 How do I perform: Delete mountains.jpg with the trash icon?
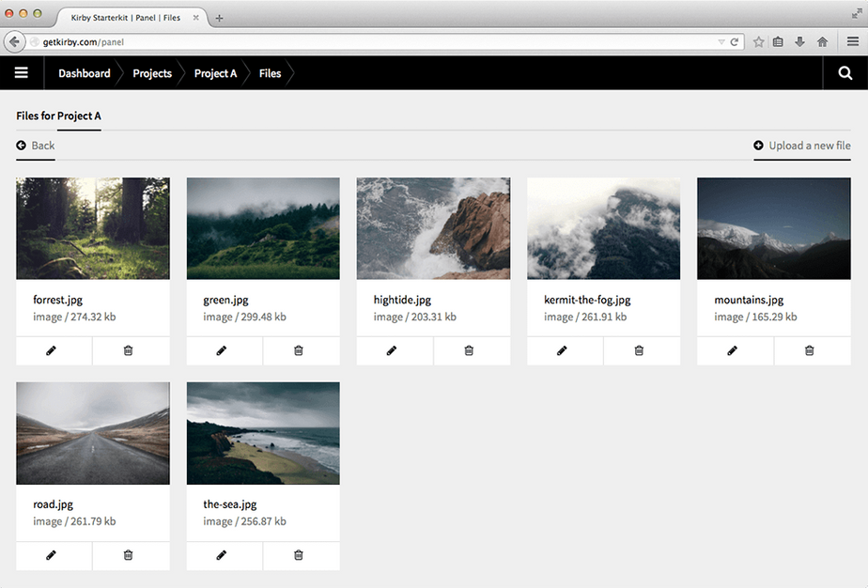tap(810, 349)
